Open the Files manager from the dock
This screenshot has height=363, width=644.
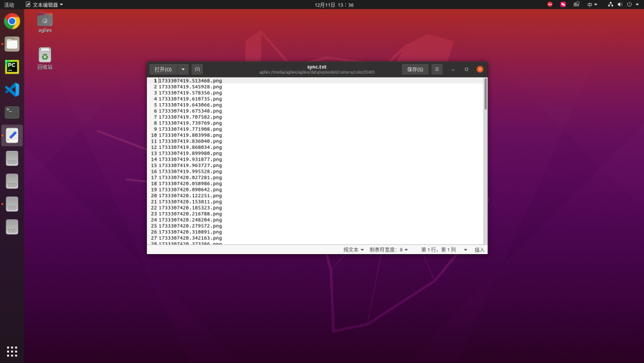pos(12,44)
